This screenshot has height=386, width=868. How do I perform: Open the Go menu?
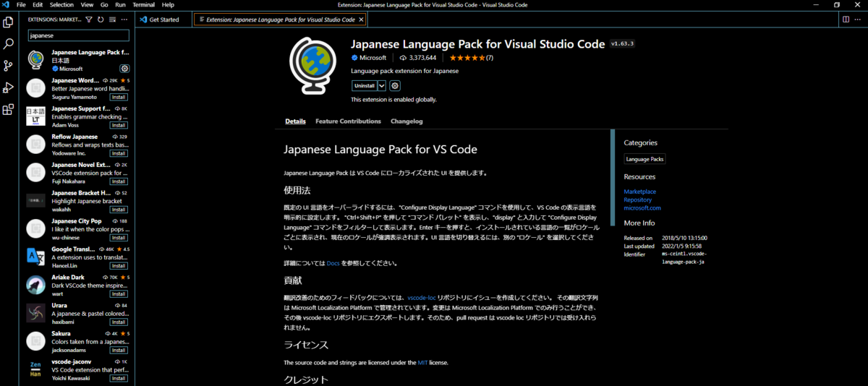click(104, 5)
